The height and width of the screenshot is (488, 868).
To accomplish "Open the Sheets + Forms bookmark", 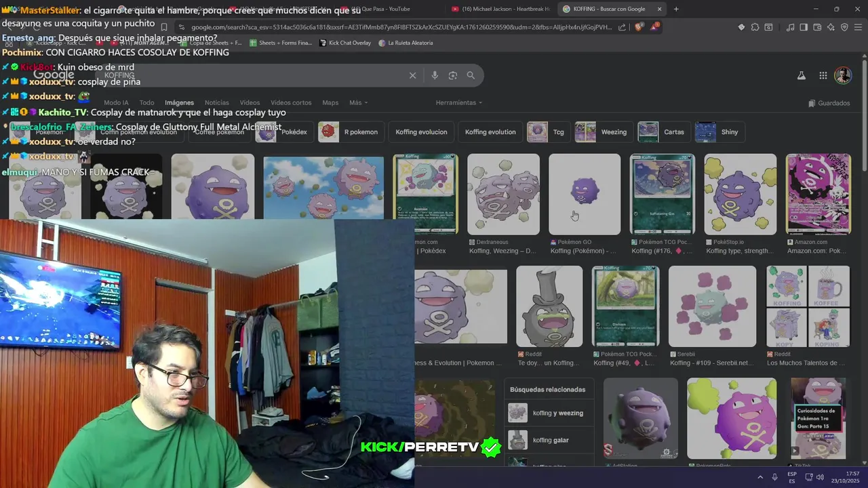I will pyautogui.click(x=281, y=43).
